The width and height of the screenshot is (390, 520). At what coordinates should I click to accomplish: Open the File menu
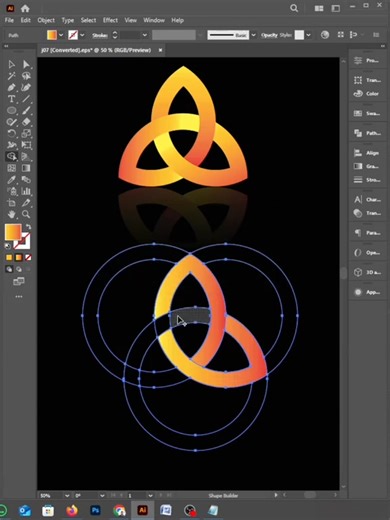coord(9,20)
